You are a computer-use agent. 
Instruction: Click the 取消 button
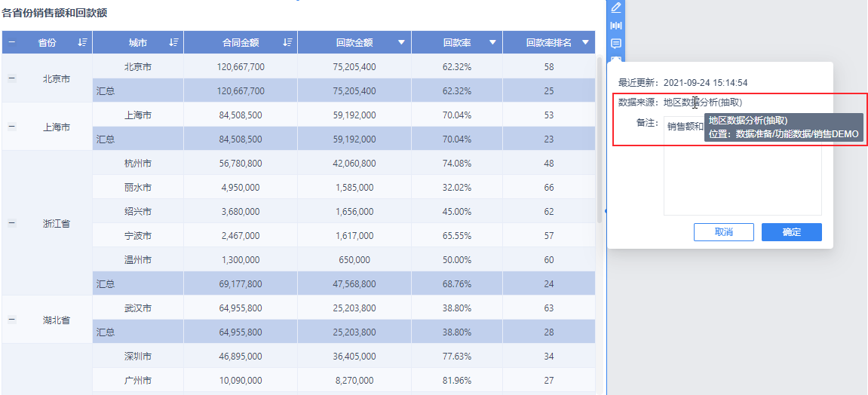(x=723, y=232)
